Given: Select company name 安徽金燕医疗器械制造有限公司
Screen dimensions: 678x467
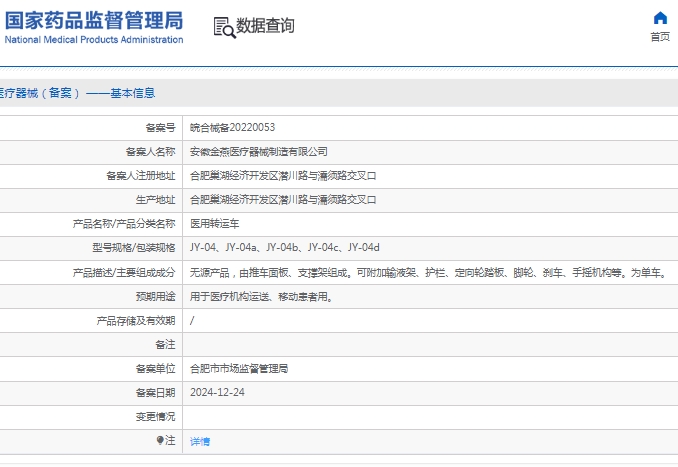Looking at the screenshot, I should (259, 152).
